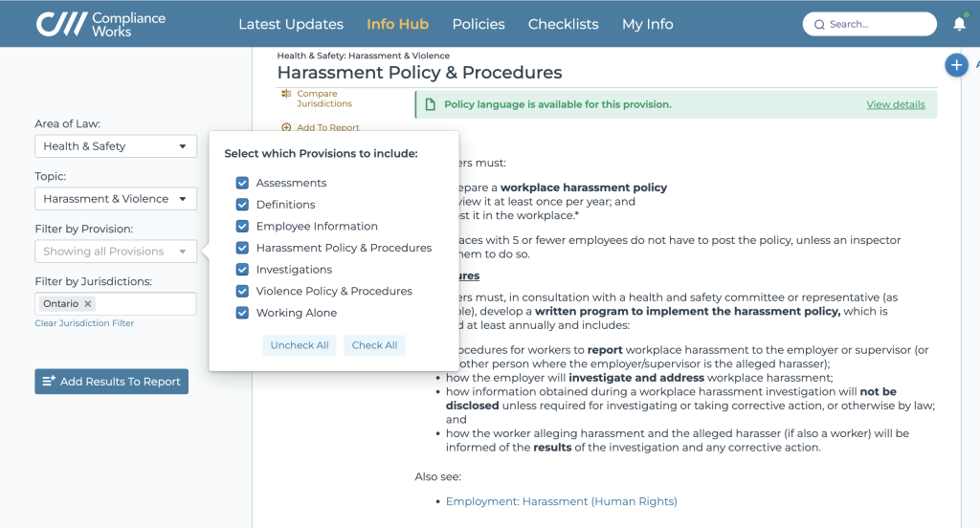Toggle the Employee Information checkbox
The image size is (980, 528).
click(242, 226)
